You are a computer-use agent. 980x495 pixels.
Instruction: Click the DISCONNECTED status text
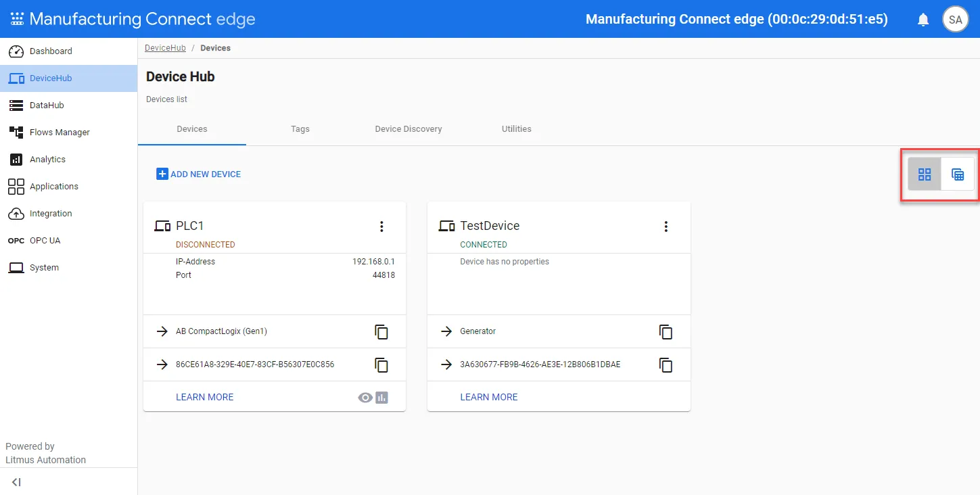(x=206, y=245)
